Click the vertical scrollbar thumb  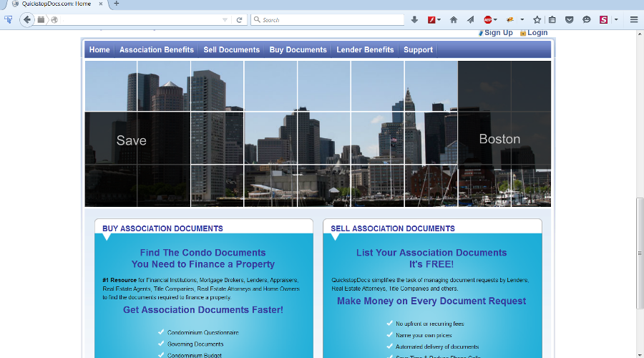[x=640, y=253]
